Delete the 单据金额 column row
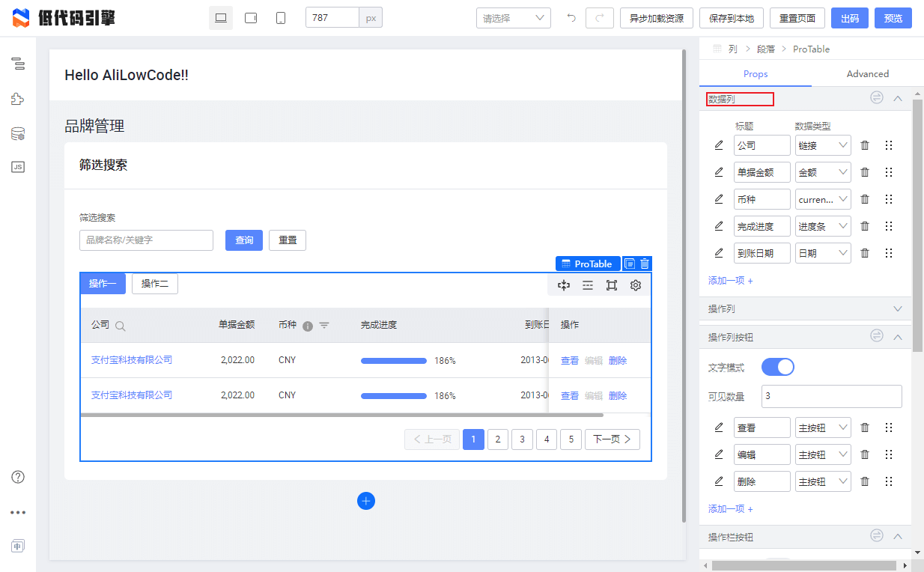 [865, 172]
